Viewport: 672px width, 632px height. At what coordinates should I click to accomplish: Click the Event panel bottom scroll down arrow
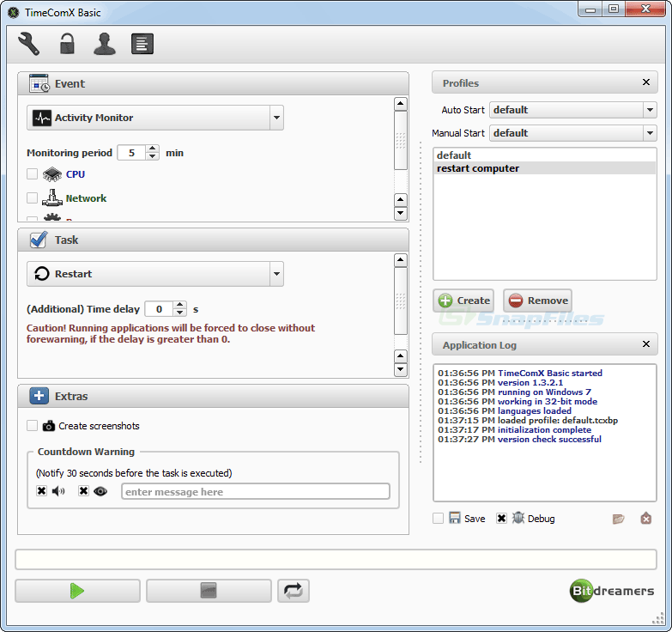(x=400, y=213)
